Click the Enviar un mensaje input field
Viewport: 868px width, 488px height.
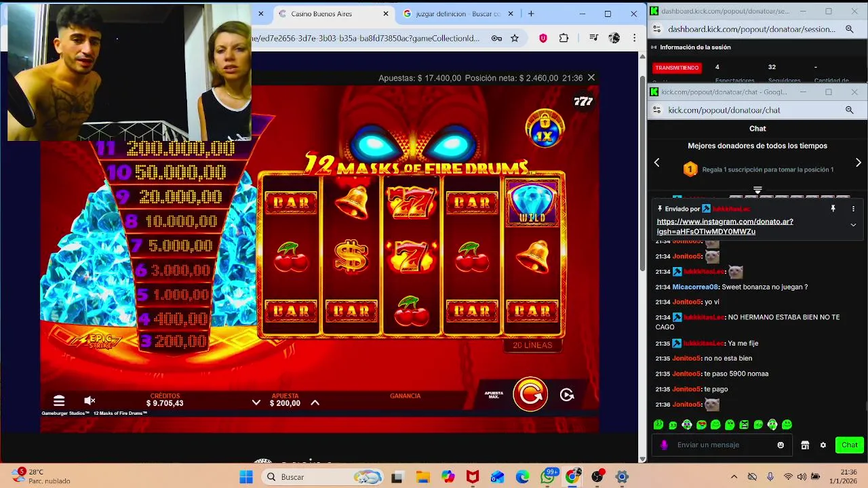722,445
